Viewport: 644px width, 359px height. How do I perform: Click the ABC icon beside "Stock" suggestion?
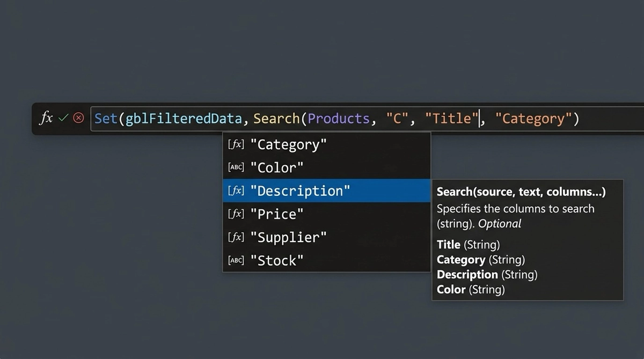[236, 260]
